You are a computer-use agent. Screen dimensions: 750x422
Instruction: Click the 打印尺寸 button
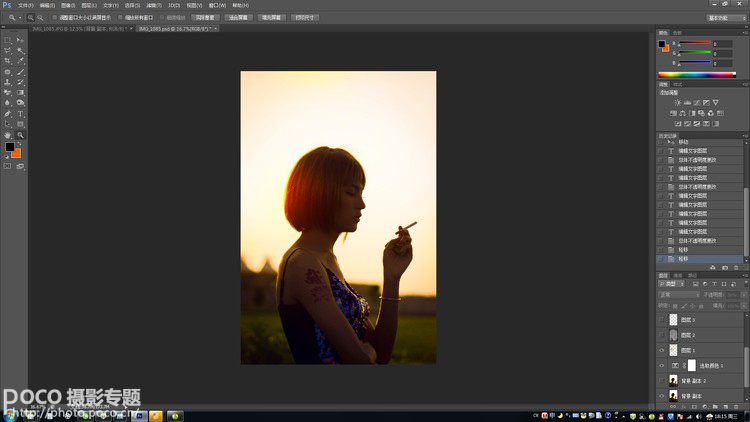point(305,18)
